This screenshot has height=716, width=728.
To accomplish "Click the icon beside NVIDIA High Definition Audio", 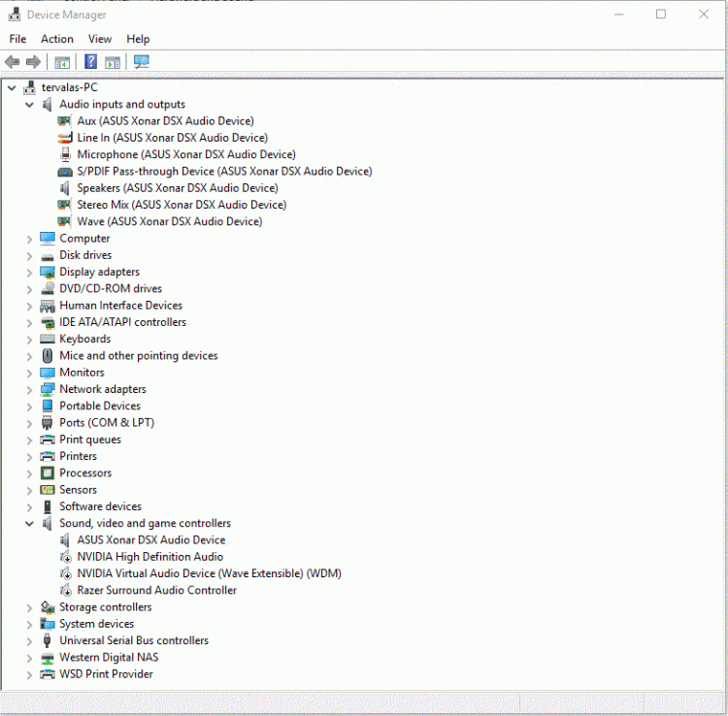I will click(65, 556).
